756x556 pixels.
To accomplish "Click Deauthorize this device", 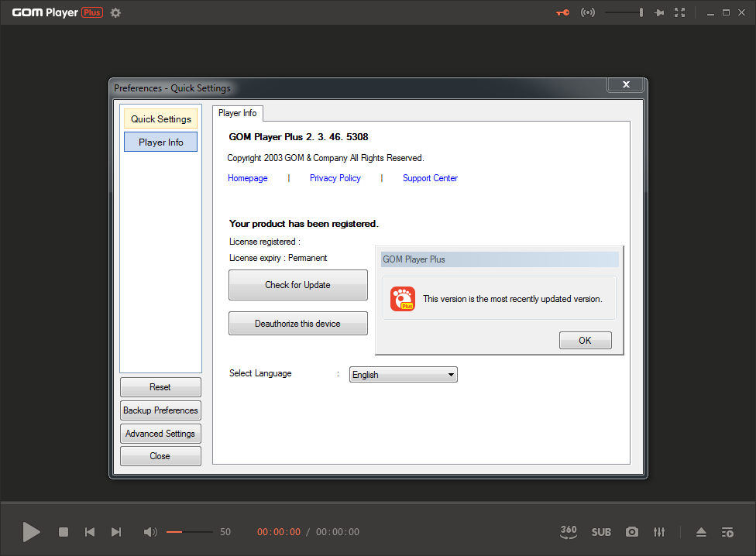I will (x=298, y=323).
